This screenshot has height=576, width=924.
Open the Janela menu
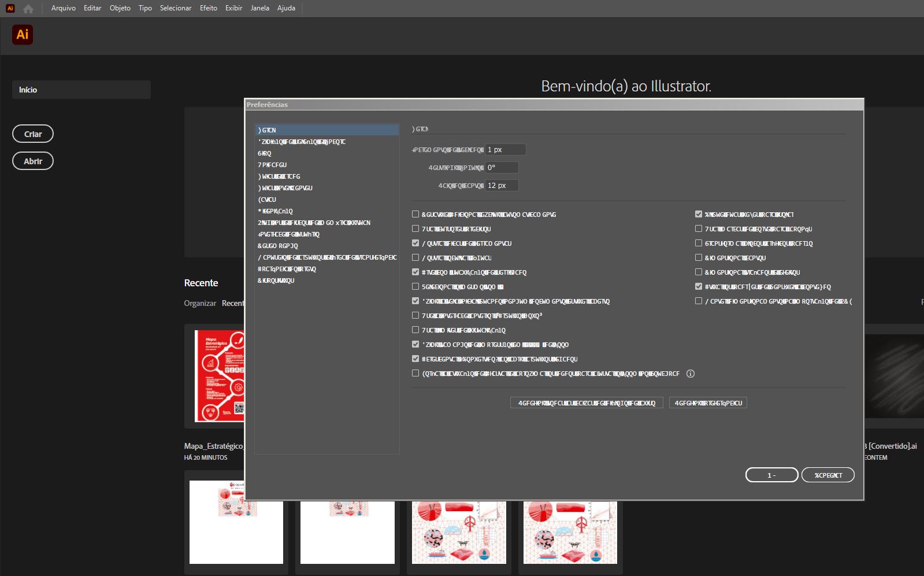click(259, 8)
